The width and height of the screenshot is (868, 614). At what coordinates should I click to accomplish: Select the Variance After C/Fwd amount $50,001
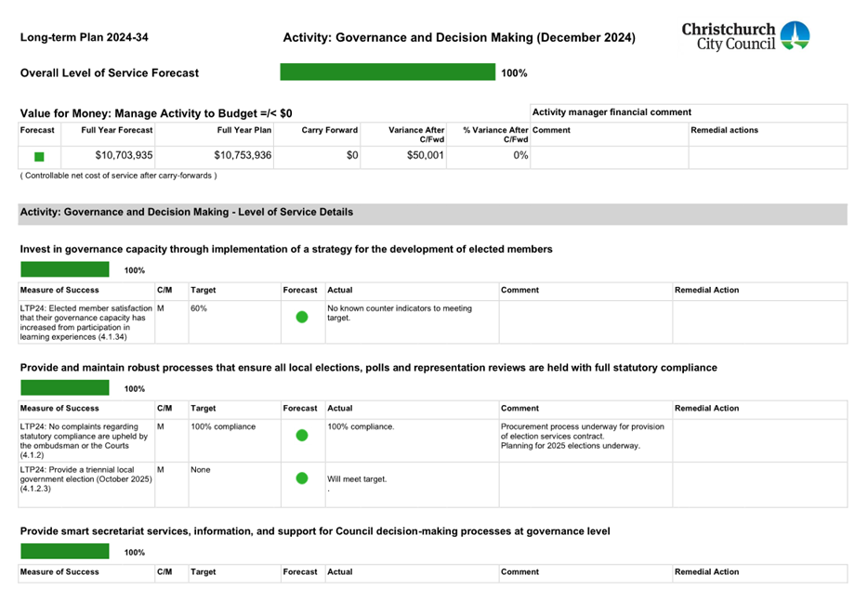[426, 156]
